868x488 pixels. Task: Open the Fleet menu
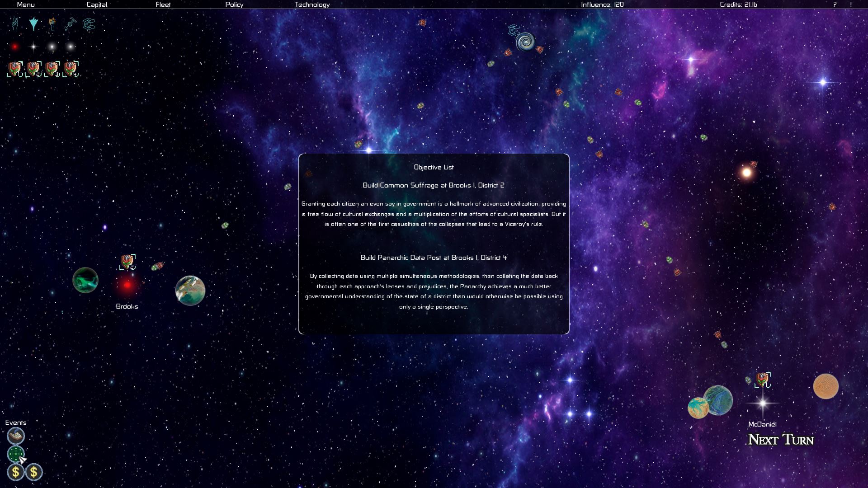163,5
